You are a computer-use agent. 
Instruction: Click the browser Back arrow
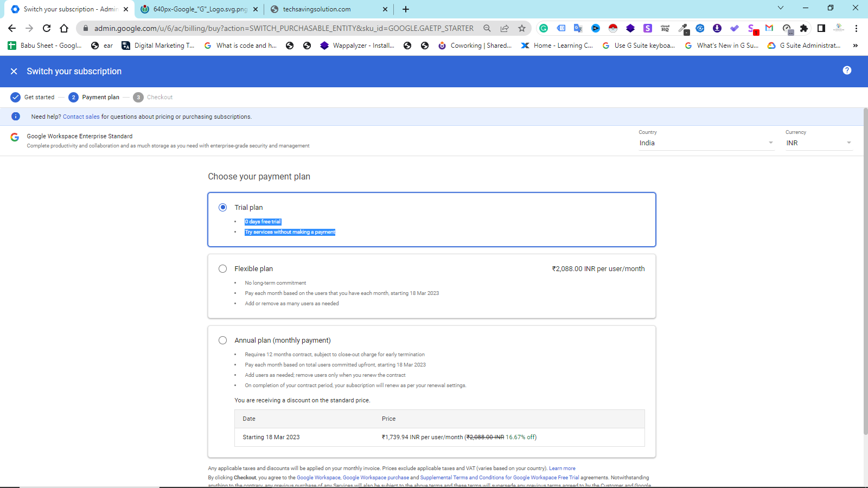(12, 28)
